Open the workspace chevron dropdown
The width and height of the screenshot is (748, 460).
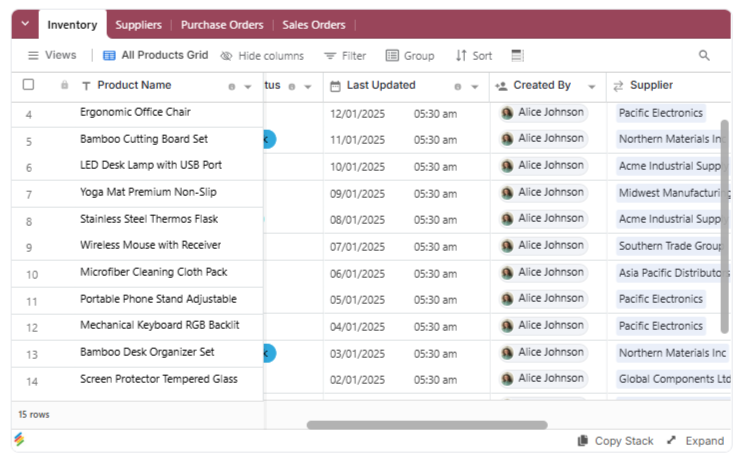(x=25, y=23)
